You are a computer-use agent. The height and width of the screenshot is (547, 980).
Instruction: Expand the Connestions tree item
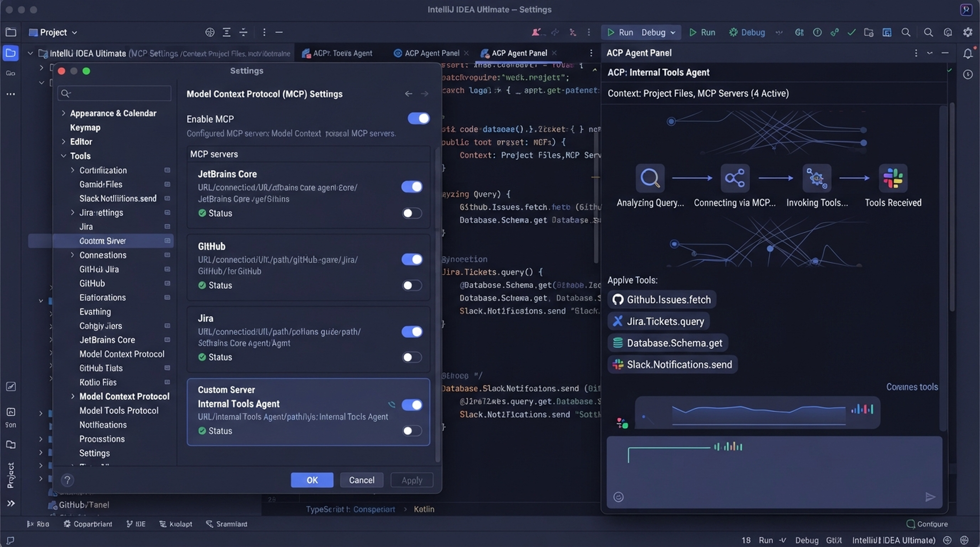[x=72, y=255]
